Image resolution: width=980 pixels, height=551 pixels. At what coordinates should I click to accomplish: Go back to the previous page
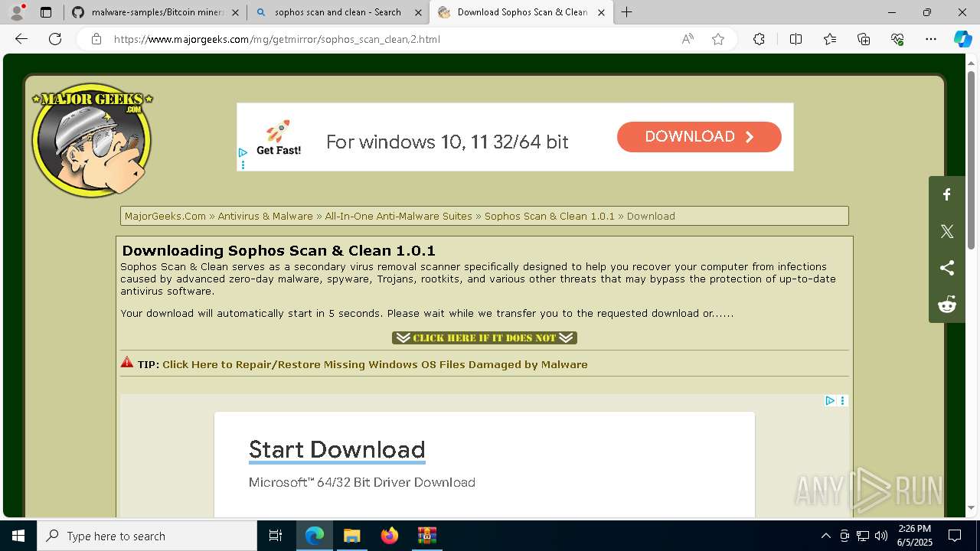[x=21, y=39]
